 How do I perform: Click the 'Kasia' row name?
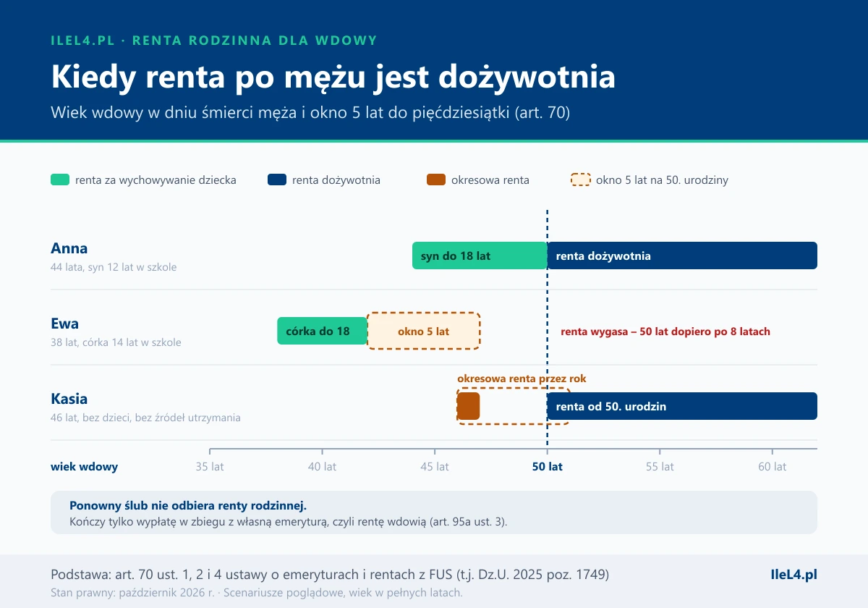[69, 399]
